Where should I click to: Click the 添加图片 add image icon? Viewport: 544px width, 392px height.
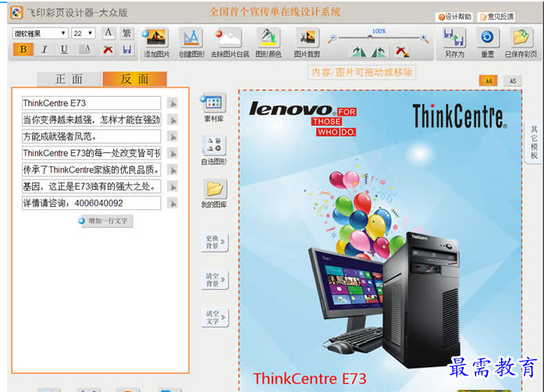(x=156, y=37)
